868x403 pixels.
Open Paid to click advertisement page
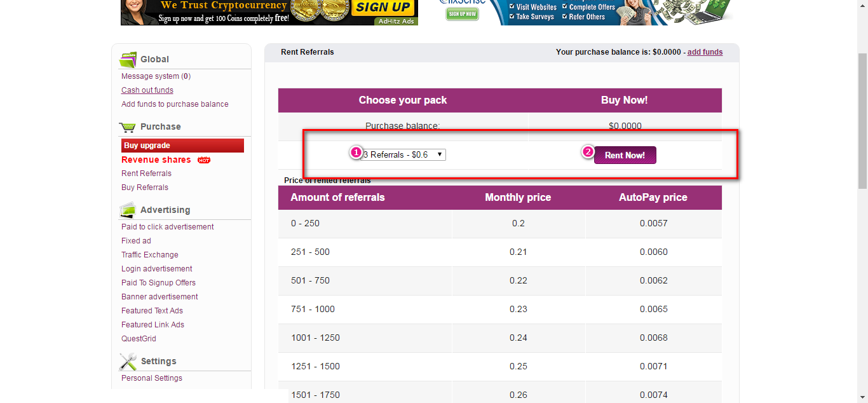[168, 227]
